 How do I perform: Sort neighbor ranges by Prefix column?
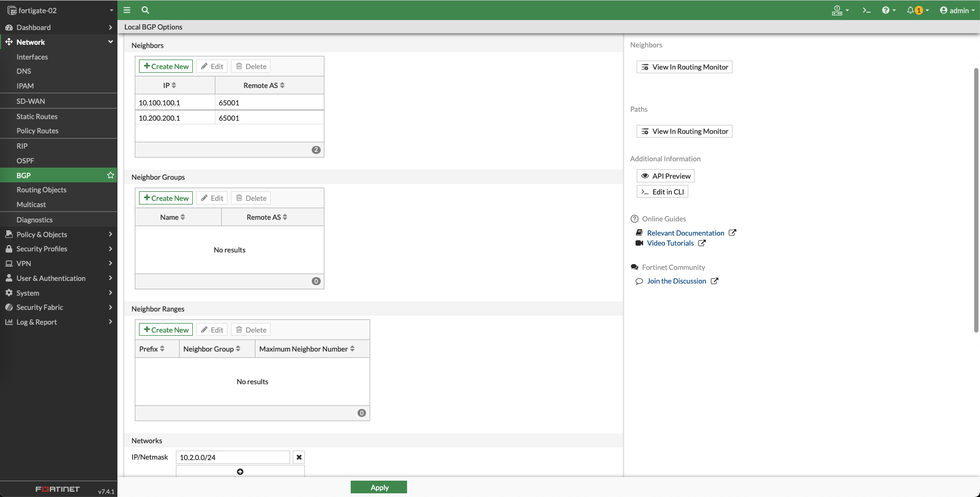coord(152,349)
